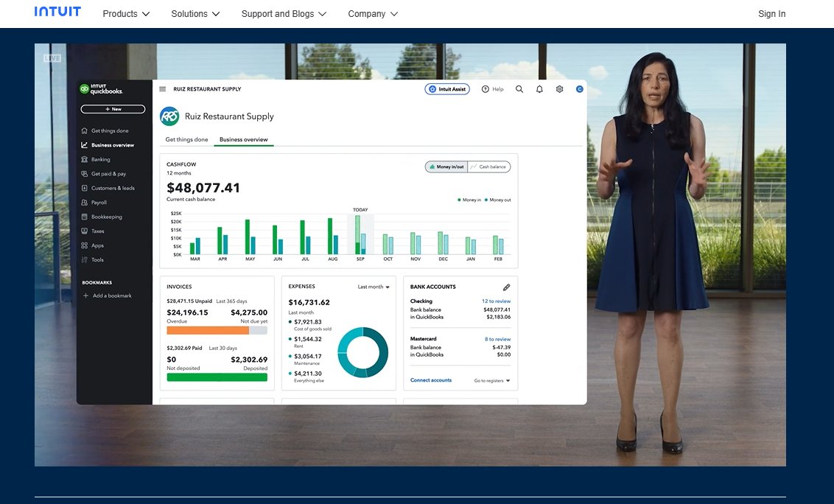The image size is (834, 504).
Task: Click the Get paid & pay icon
Action: [x=84, y=173]
